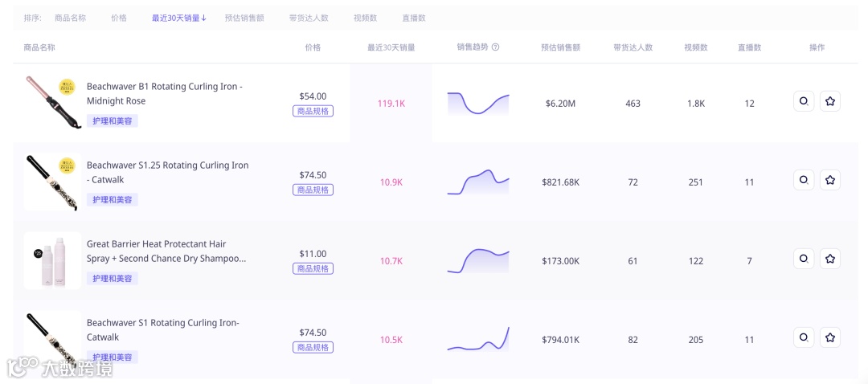This screenshot has width=868, height=384.
Task: Open Beachwaver S1 Rotating Curling Iron-Catwalk title
Action: point(162,330)
